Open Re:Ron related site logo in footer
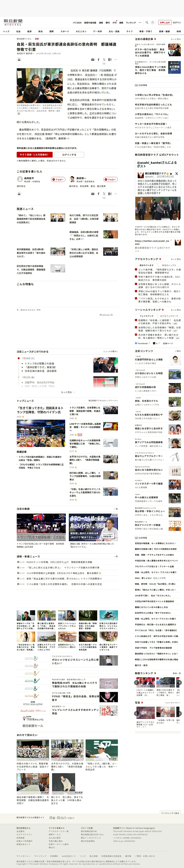This screenshot has width=184, height=868. pyautogui.click(x=62, y=818)
